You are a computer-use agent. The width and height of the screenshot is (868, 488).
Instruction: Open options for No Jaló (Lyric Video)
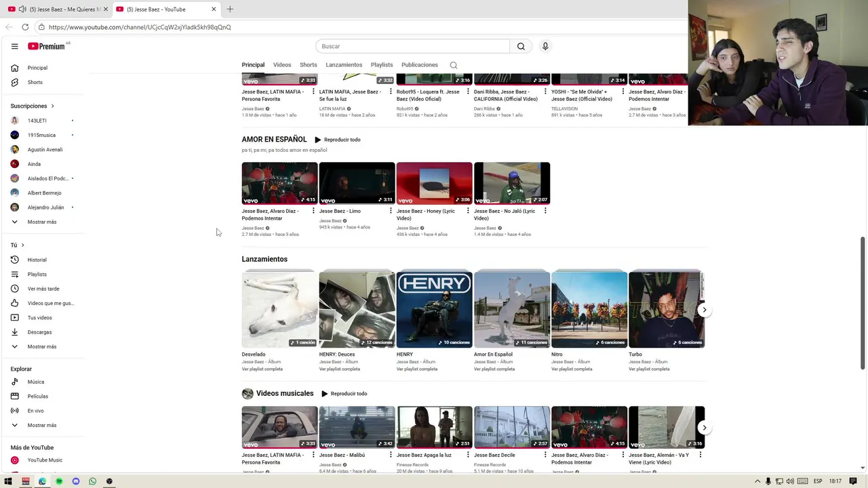pyautogui.click(x=545, y=211)
